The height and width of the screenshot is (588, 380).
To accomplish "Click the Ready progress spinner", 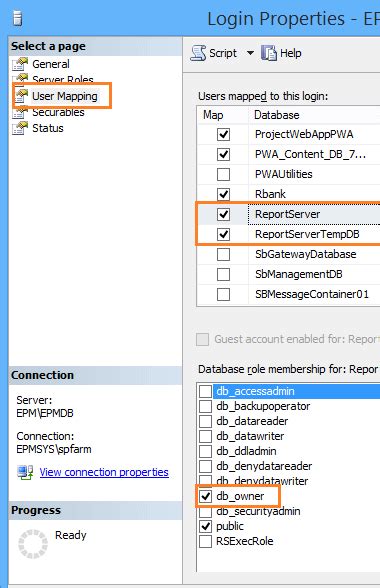I will (33, 544).
